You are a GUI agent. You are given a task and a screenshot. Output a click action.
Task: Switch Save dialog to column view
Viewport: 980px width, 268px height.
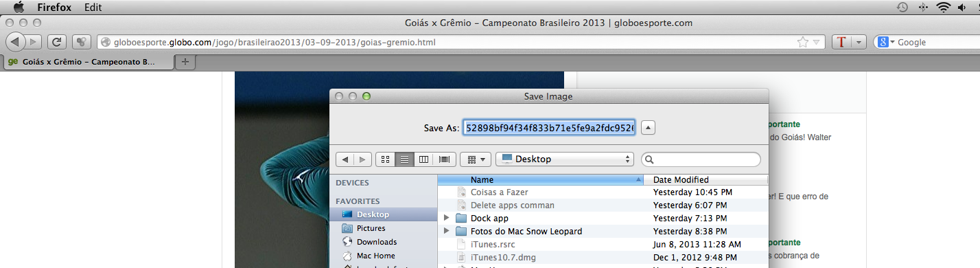[424, 159]
